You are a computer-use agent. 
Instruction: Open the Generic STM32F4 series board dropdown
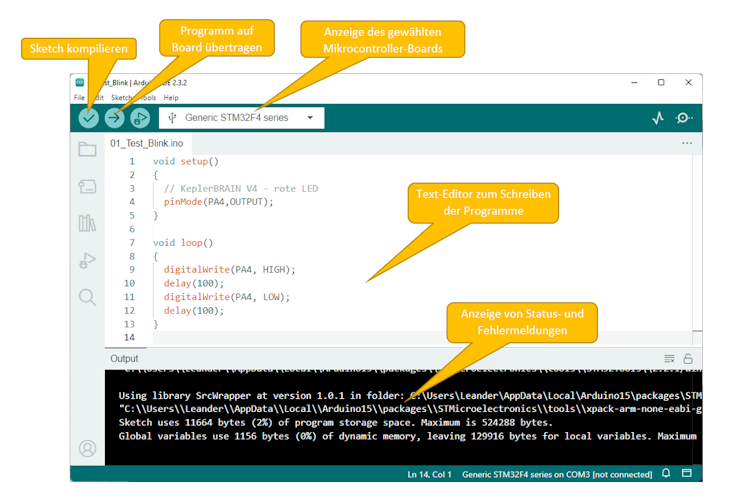click(x=242, y=118)
